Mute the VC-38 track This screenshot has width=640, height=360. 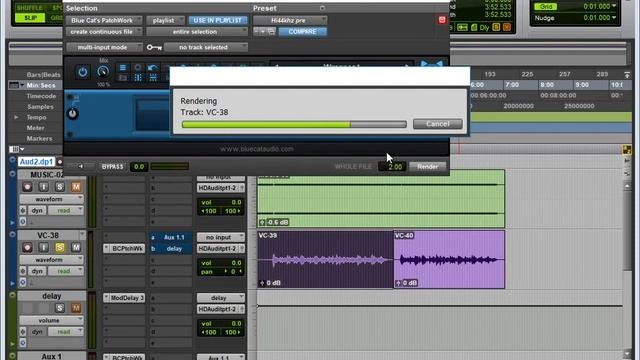(76, 247)
